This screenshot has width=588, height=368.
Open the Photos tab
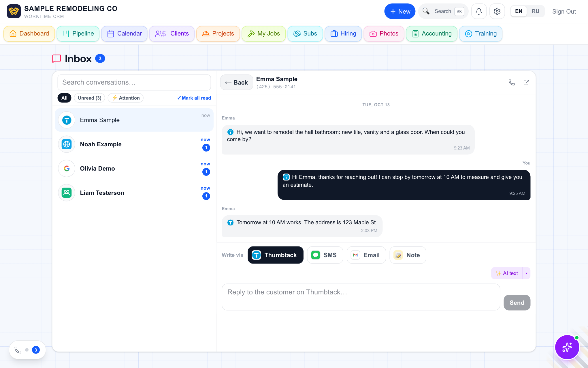click(x=384, y=34)
